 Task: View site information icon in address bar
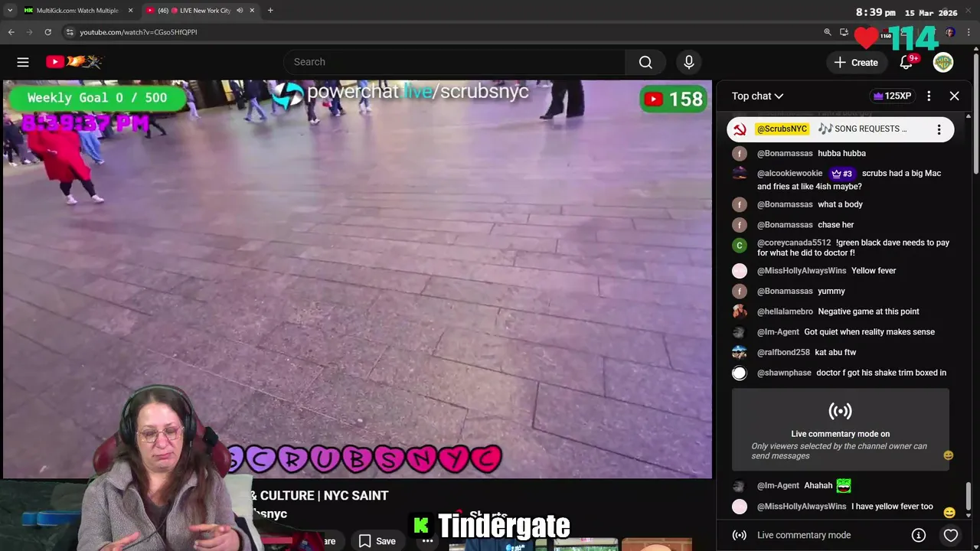pos(70,32)
